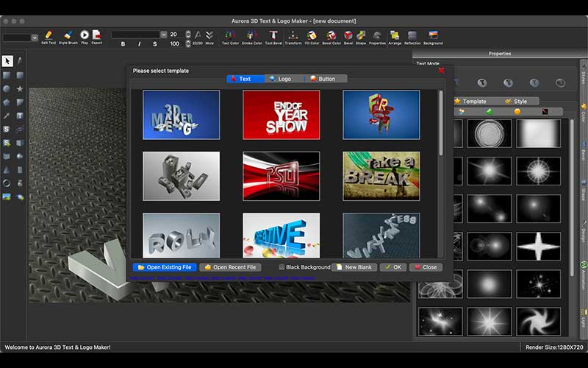Click the Shape toolbar icon
This screenshot has width=588, height=368.
coord(361,38)
